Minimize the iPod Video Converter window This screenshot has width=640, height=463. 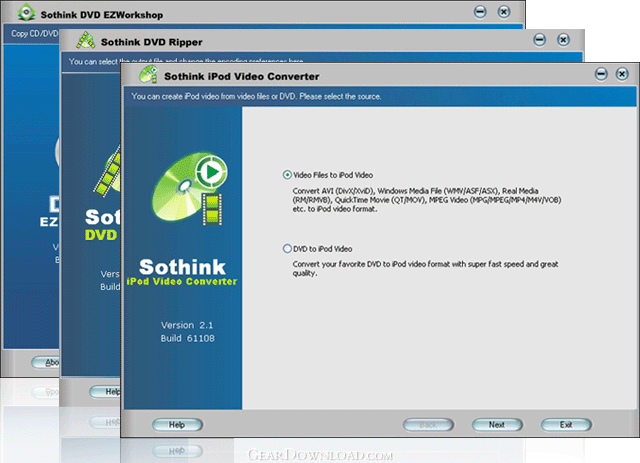point(601,74)
